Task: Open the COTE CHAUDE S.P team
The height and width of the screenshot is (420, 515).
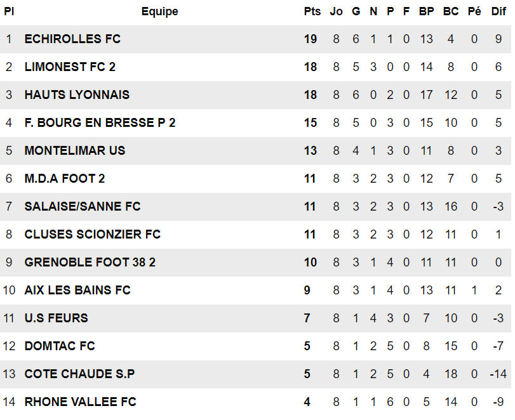Action: click(79, 374)
